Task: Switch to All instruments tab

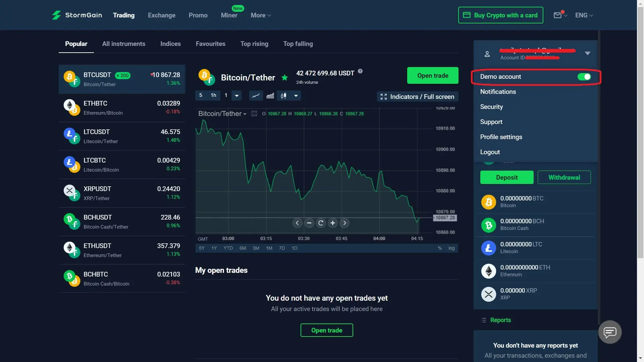Action: pyautogui.click(x=124, y=44)
